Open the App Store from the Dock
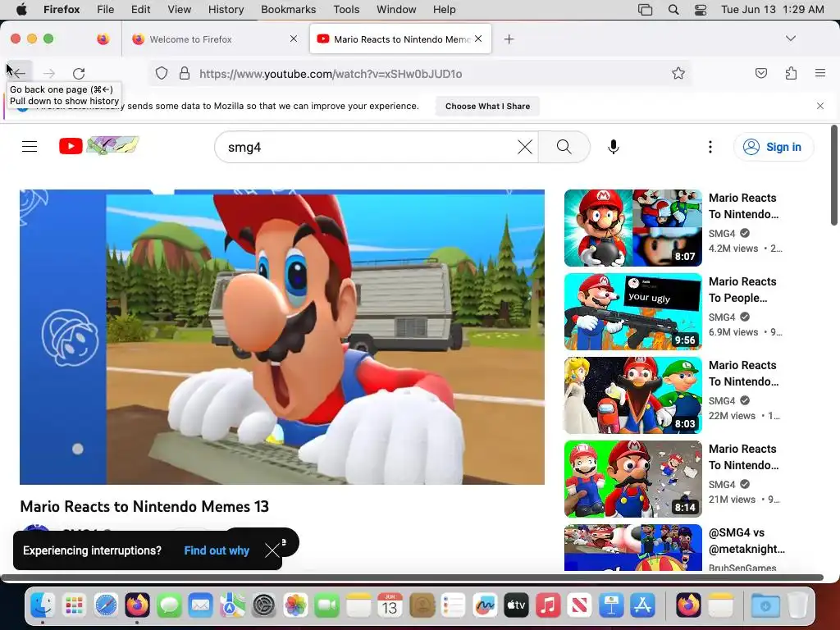Screen dimensions: 840x630 pyautogui.click(x=642, y=605)
